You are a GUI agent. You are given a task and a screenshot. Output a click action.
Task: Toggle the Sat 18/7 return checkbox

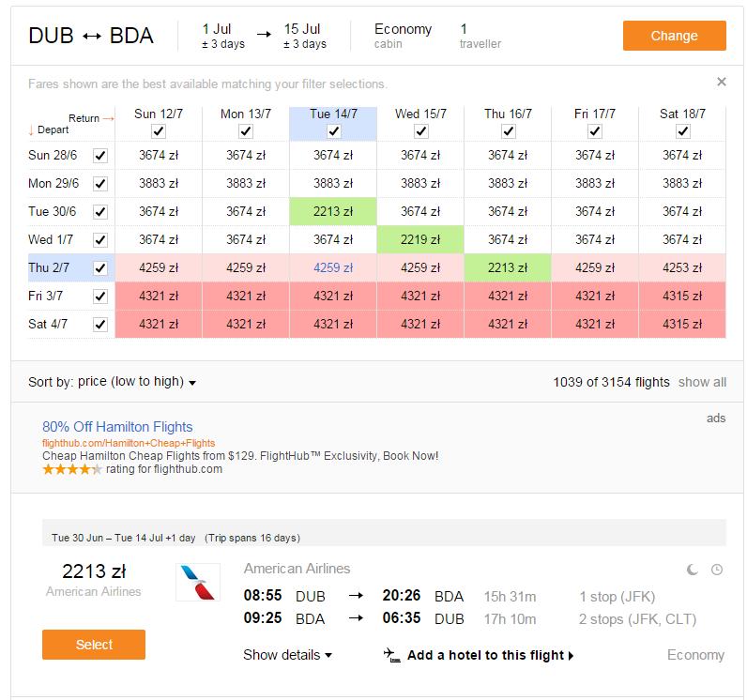[x=682, y=131]
